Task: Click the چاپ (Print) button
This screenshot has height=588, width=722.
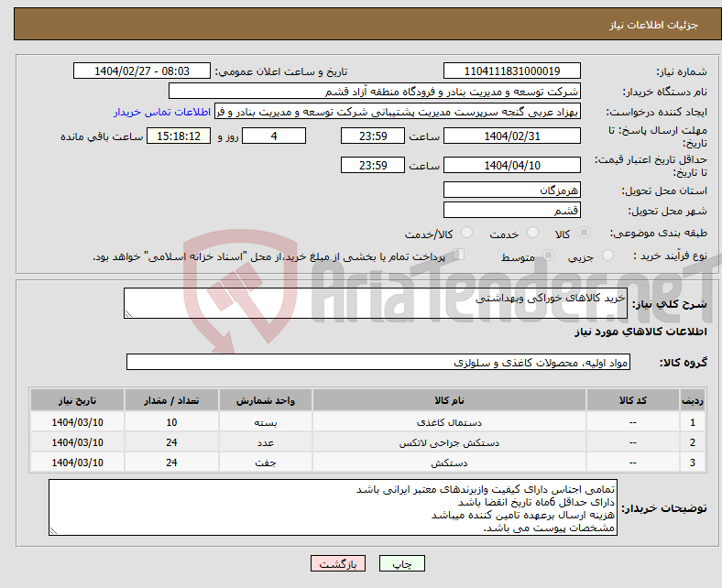Action: (401, 563)
